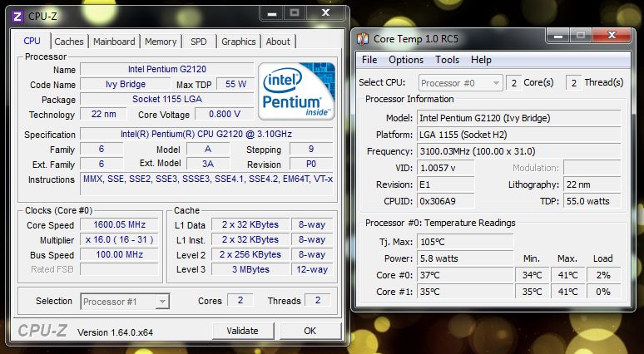This screenshot has height=354, width=644.
Task: Select the CPU tab
Action: pyautogui.click(x=32, y=41)
